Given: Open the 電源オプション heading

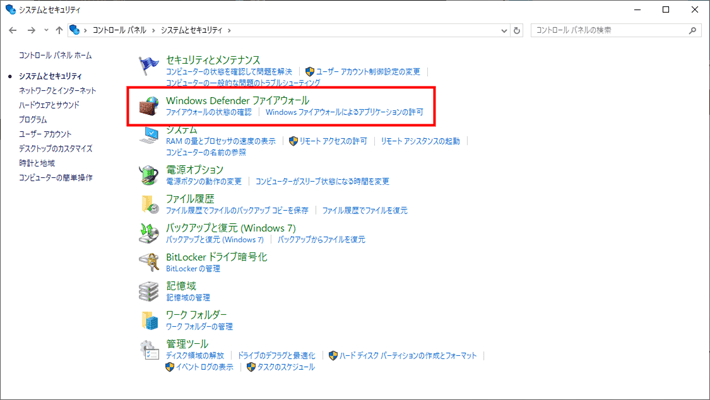Looking at the screenshot, I should tap(194, 169).
